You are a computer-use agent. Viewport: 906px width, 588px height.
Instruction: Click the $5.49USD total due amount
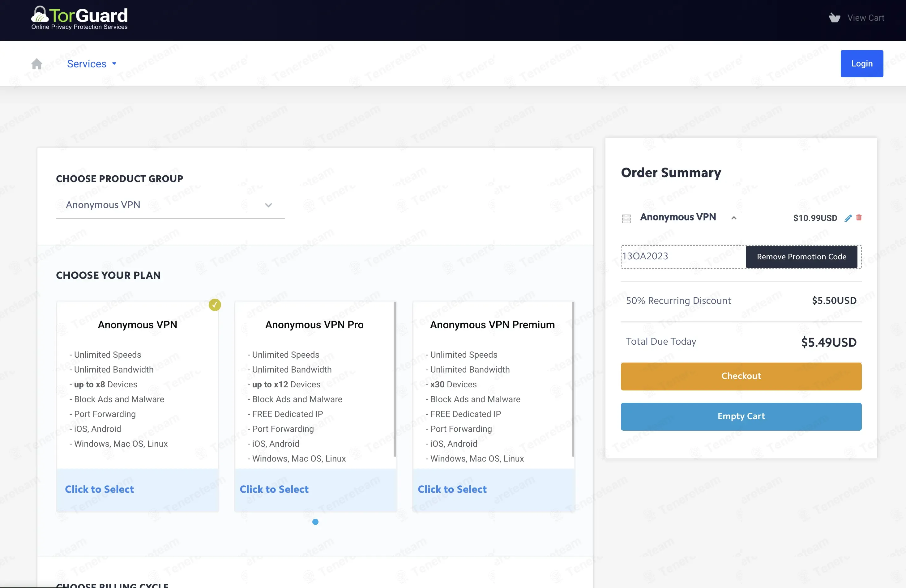click(x=829, y=342)
